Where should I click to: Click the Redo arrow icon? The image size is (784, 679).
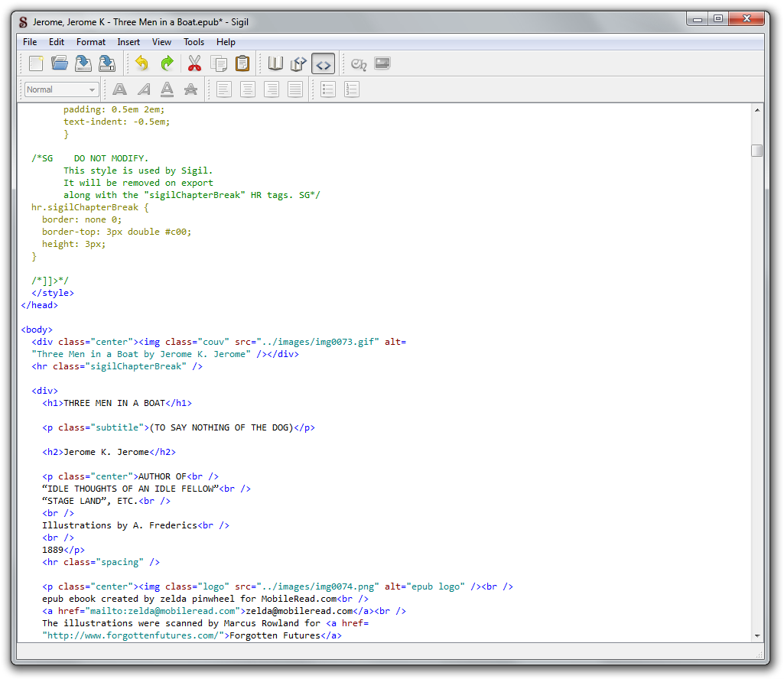click(x=166, y=63)
